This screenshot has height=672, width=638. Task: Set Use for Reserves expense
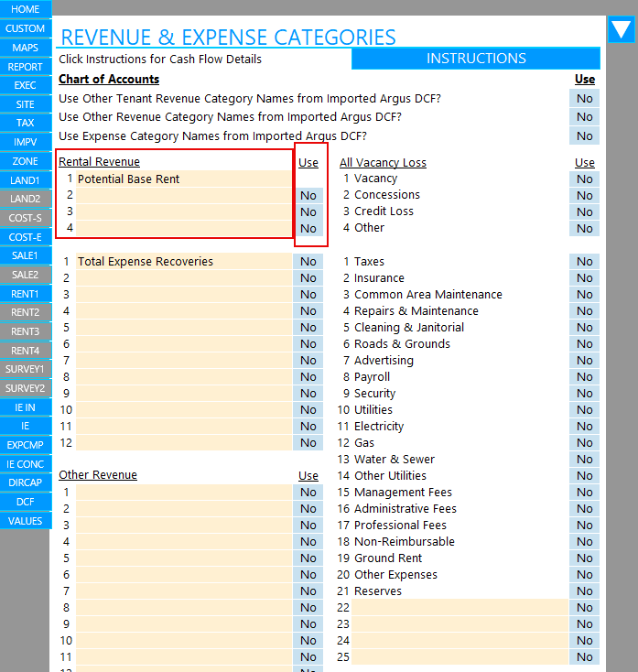pyautogui.click(x=584, y=591)
